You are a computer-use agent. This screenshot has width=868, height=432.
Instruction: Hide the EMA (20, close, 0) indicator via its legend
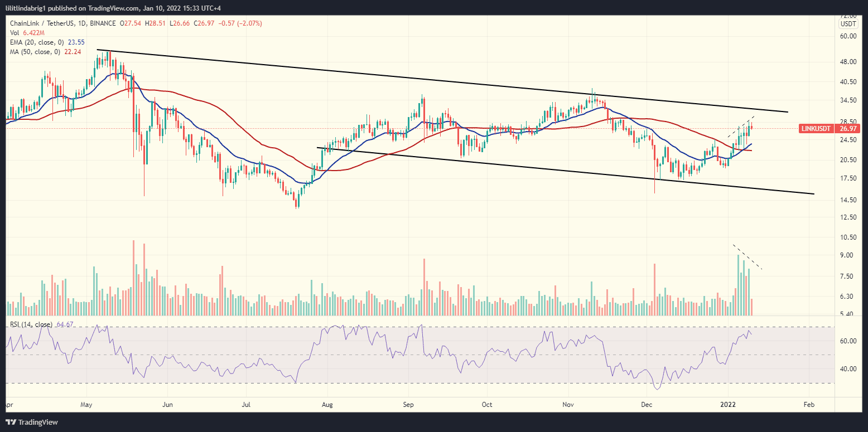(x=44, y=42)
